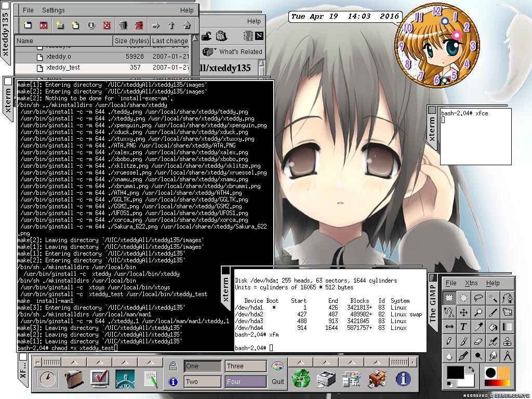The width and height of the screenshot is (532, 399).
Task: Click the home directory icon in file manager
Action: point(187,25)
